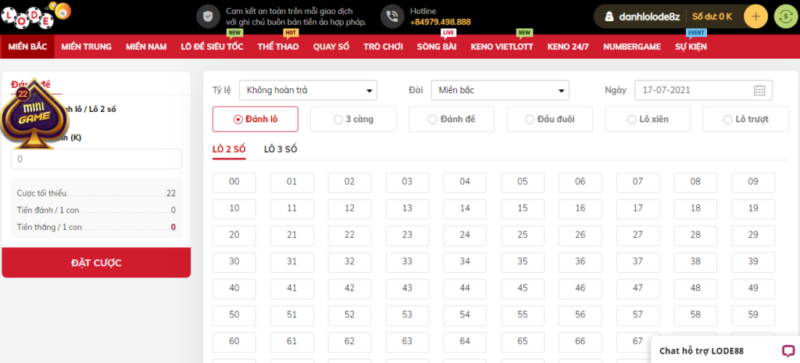The image size is (800, 363).
Task: Select the Lô trượt radio option
Action: click(x=746, y=119)
